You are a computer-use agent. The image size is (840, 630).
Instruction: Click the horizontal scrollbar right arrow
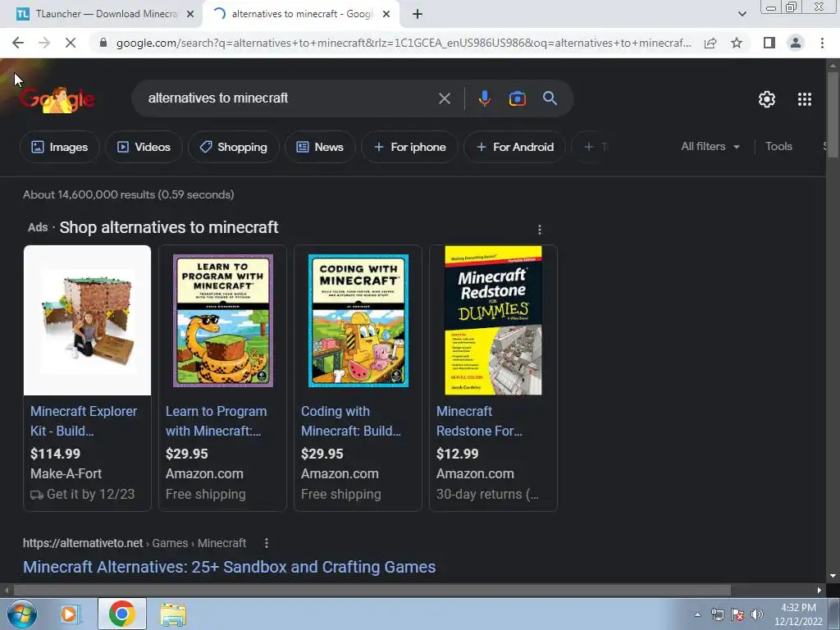[819, 591]
